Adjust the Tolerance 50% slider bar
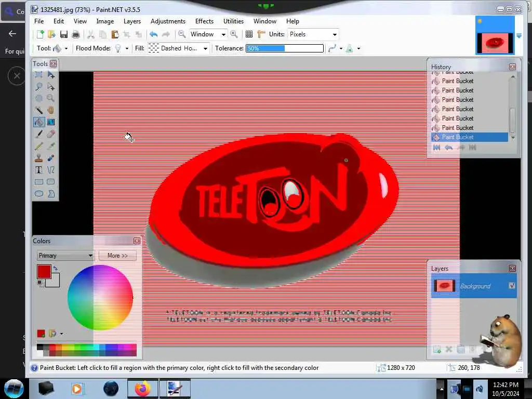532x399 pixels. pyautogui.click(x=285, y=48)
